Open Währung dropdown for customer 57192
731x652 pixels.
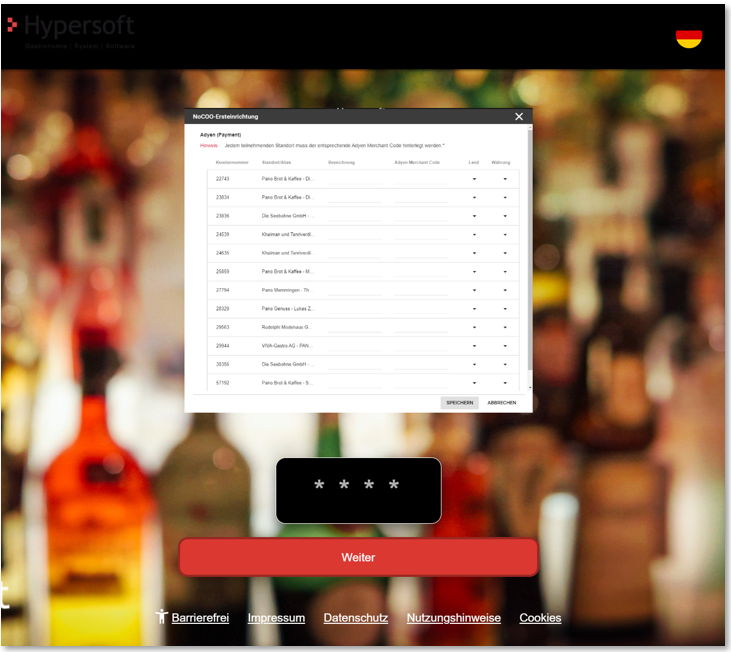505,383
